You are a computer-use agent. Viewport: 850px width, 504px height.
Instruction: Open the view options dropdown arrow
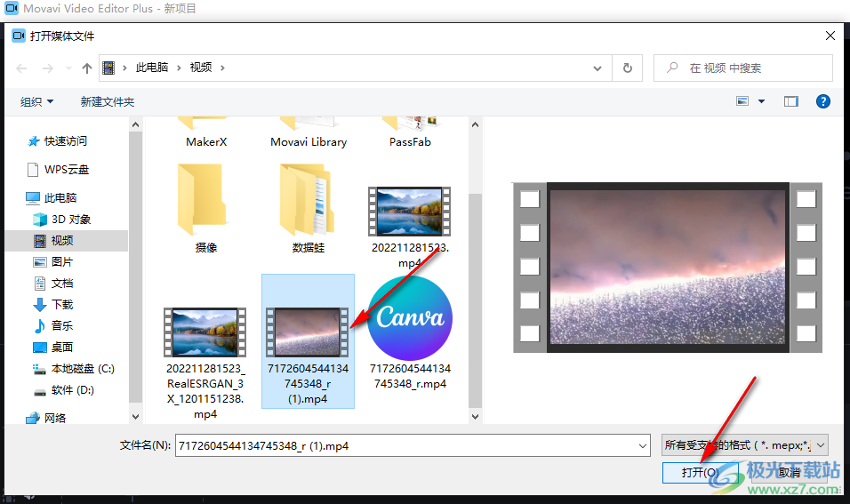761,101
